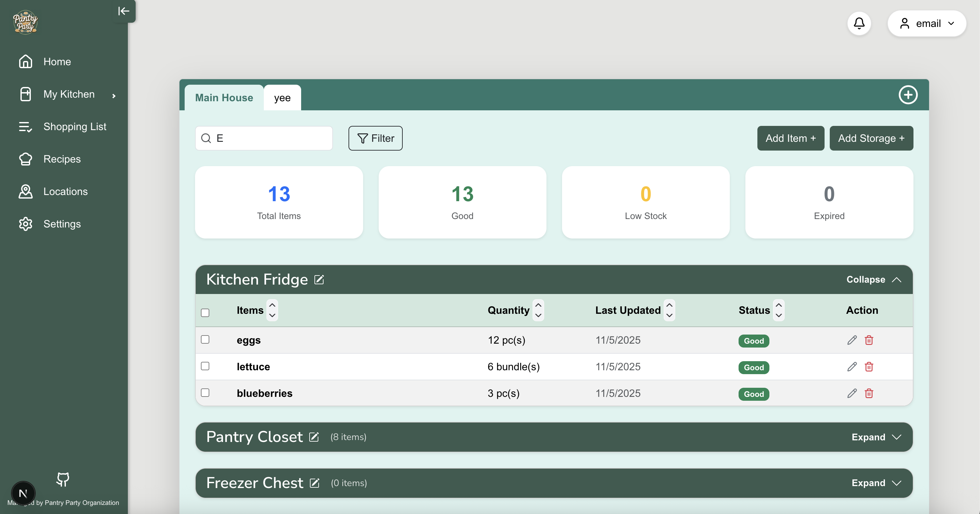Image resolution: width=980 pixels, height=514 pixels.
Task: Click the Pantry Party logo
Action: tap(25, 22)
